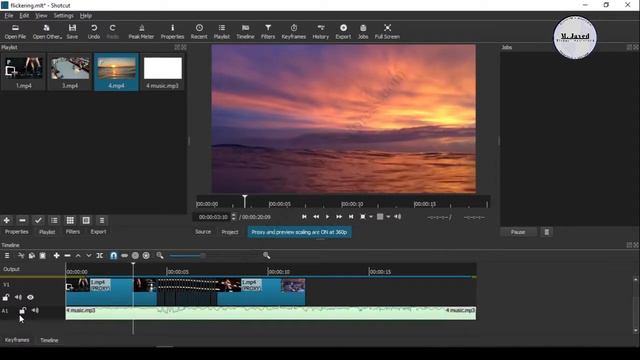
Task: Hide video track V1 with the eye icon
Action: point(30,298)
